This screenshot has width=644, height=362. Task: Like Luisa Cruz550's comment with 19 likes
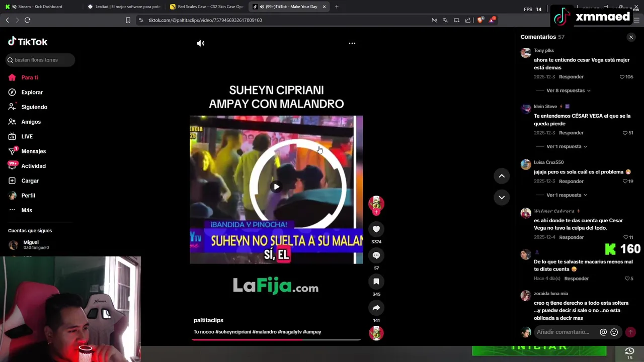click(625, 182)
